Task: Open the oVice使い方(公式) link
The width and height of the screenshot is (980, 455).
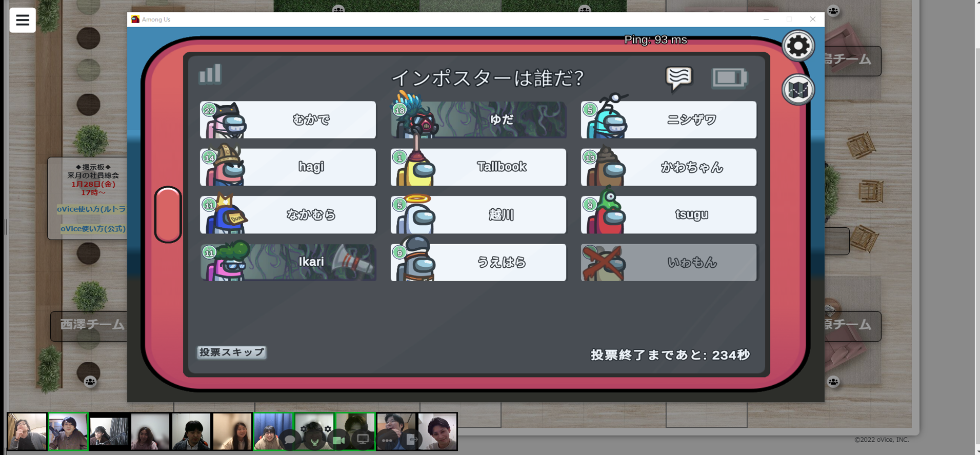Action: click(x=93, y=229)
